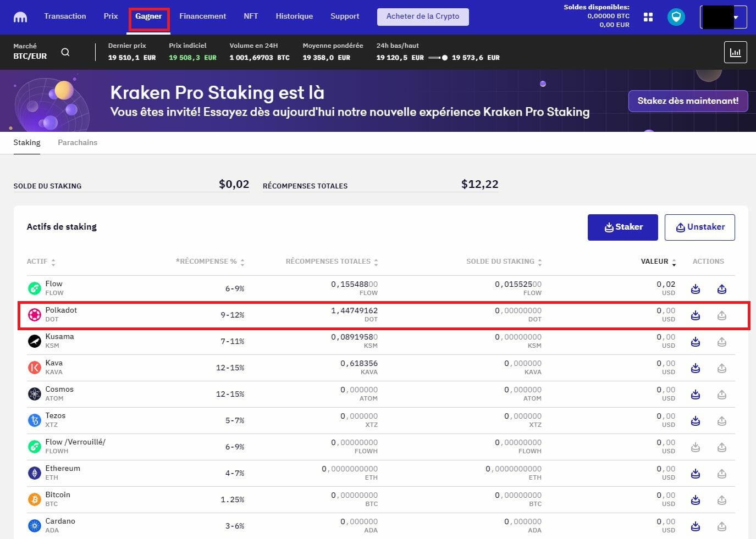756x539 pixels.
Task: Click the total rewards amount $12,22
Action: tap(479, 184)
